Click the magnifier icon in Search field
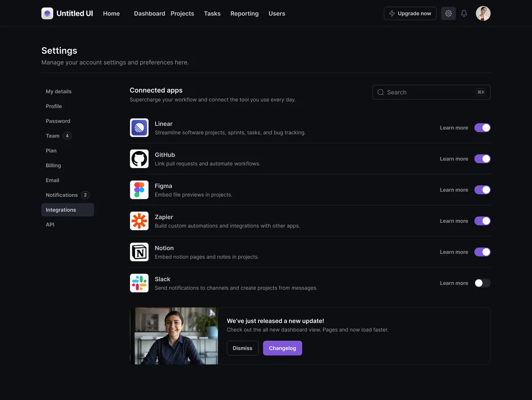The width and height of the screenshot is (532, 400). tap(381, 92)
